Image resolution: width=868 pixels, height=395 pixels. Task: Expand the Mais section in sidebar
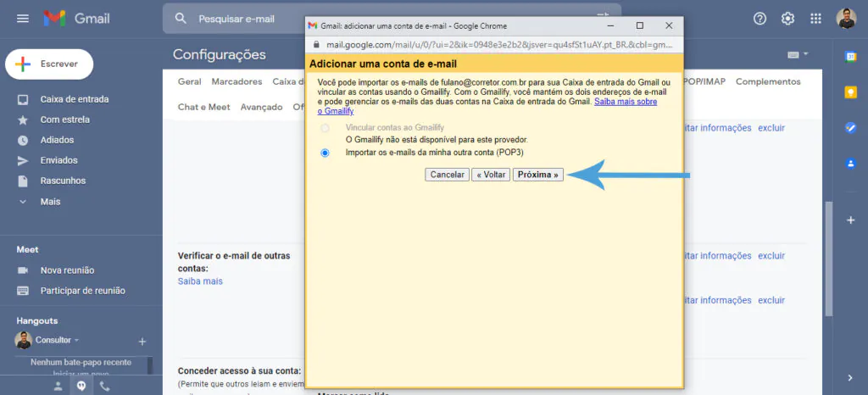click(x=50, y=202)
